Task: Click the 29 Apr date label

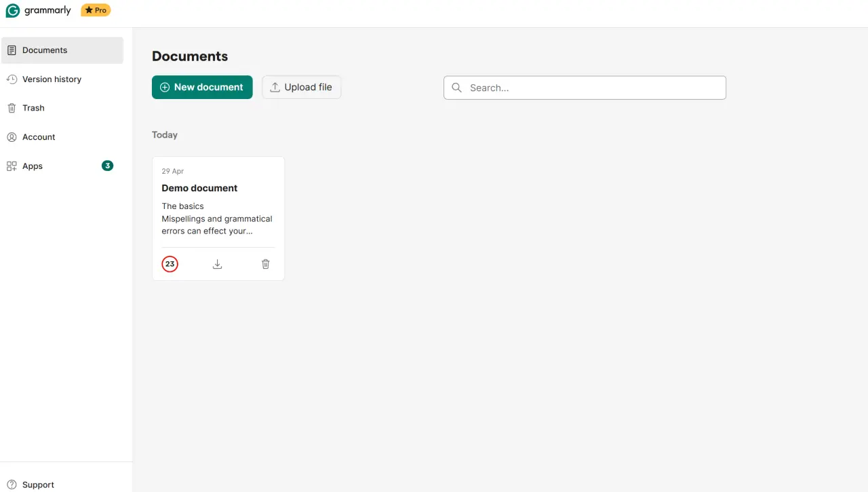Action: [173, 171]
